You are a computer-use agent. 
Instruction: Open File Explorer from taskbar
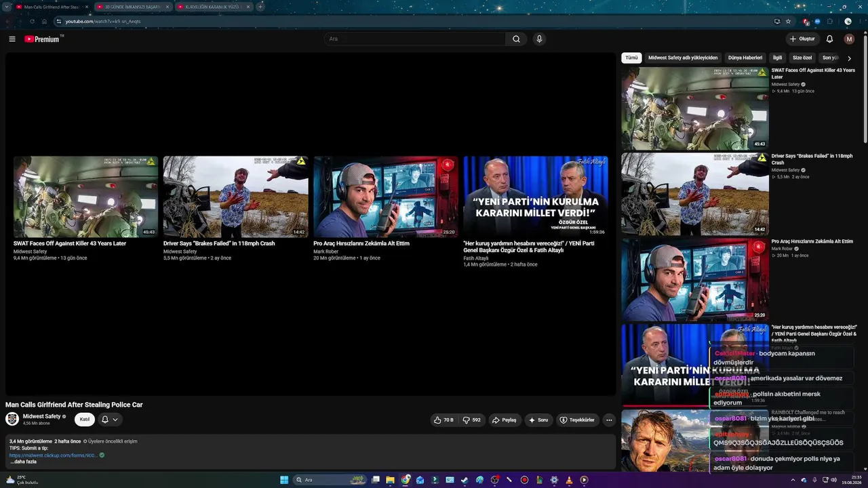point(390,480)
